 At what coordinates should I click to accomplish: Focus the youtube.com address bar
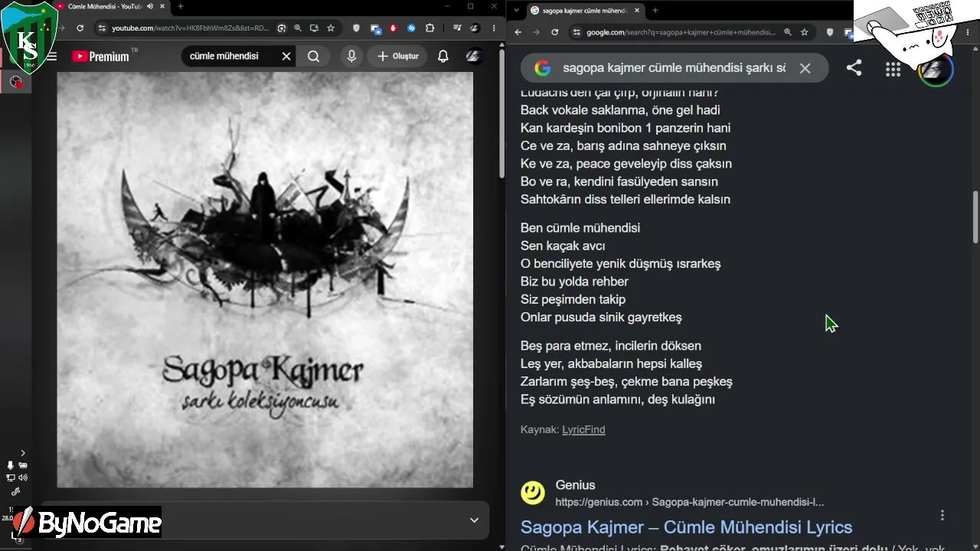pyautogui.click(x=191, y=28)
